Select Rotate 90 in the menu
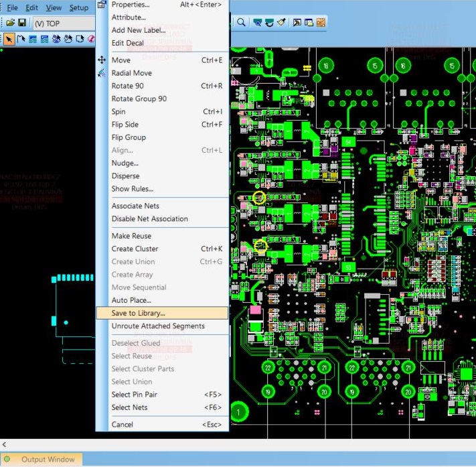Viewport: 476px width, 467px height. coord(163,86)
